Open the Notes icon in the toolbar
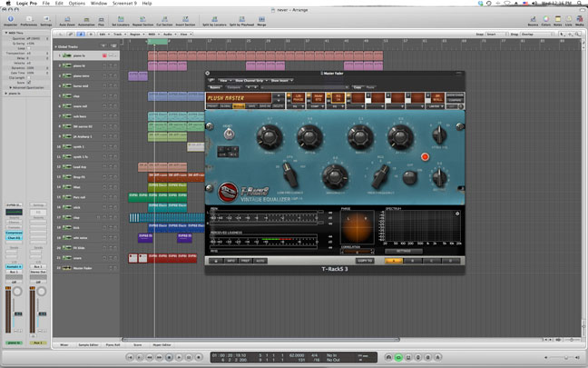The width and height of the screenshot is (588, 368). click(x=558, y=19)
